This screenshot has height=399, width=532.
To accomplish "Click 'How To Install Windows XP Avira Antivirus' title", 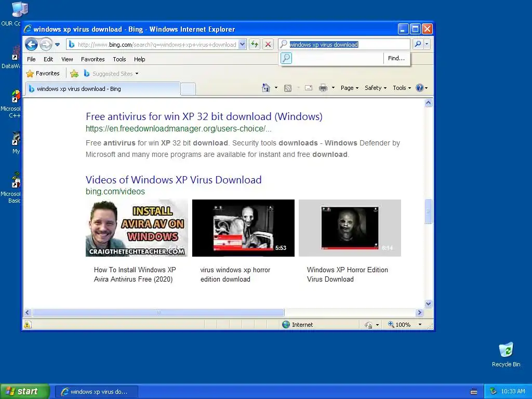I will [135, 274].
